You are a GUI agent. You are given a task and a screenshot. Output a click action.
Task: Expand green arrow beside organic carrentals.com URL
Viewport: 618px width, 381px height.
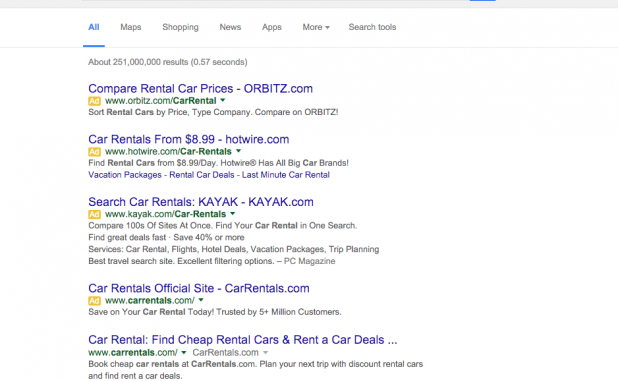tap(184, 353)
